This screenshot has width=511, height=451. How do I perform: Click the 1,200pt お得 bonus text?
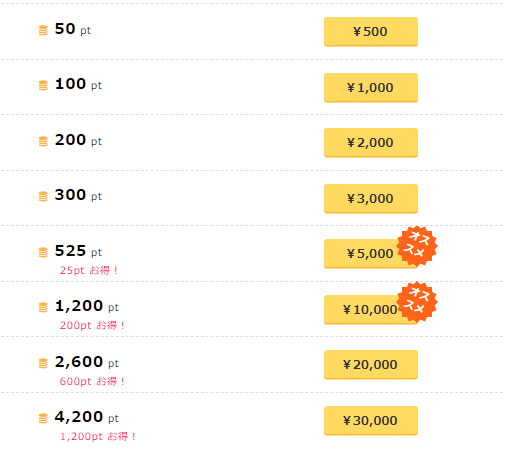pyautogui.click(x=98, y=436)
